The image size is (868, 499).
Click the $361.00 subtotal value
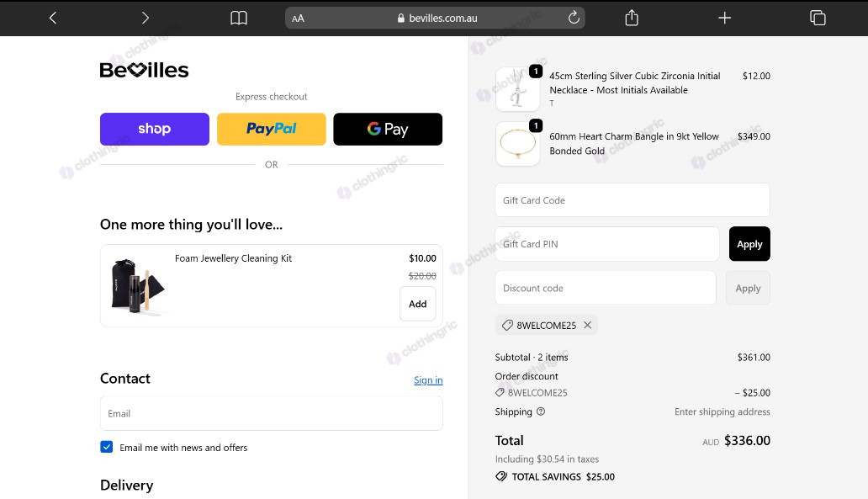pos(754,358)
